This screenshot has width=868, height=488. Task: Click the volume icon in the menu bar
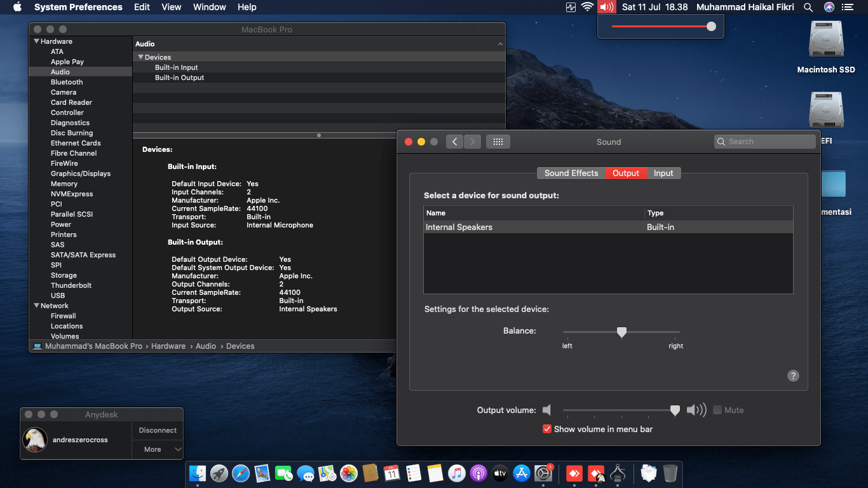click(607, 7)
